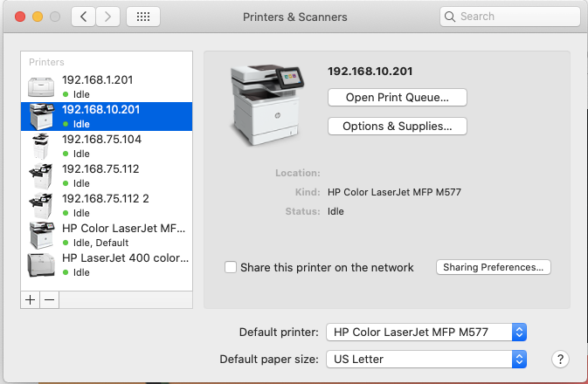Click the forward navigation arrow
The width and height of the screenshot is (588, 384).
click(x=108, y=17)
